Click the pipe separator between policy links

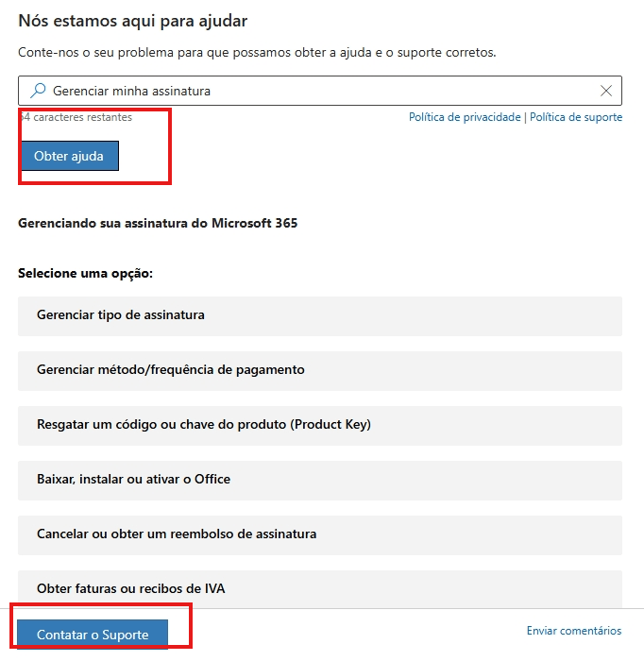tap(525, 117)
